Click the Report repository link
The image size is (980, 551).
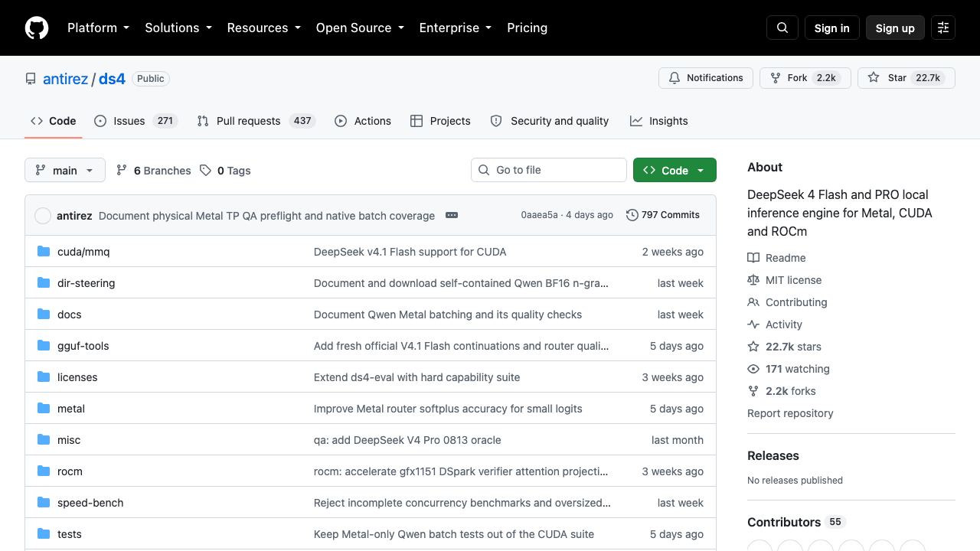(x=790, y=413)
